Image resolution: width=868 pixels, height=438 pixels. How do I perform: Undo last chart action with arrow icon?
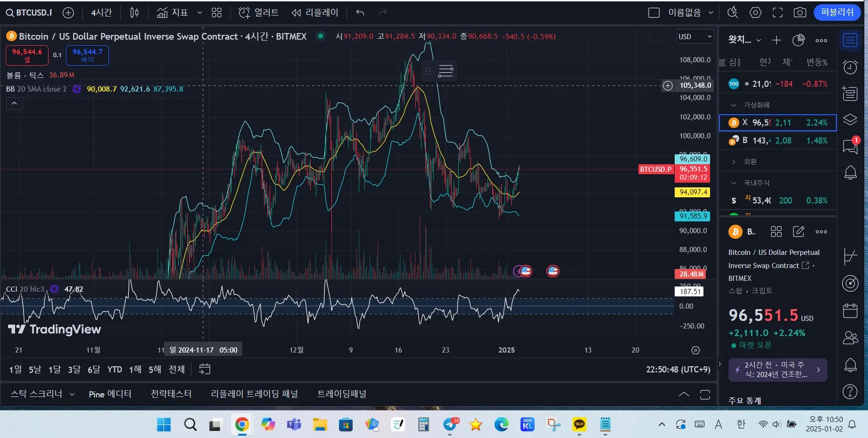click(x=360, y=13)
